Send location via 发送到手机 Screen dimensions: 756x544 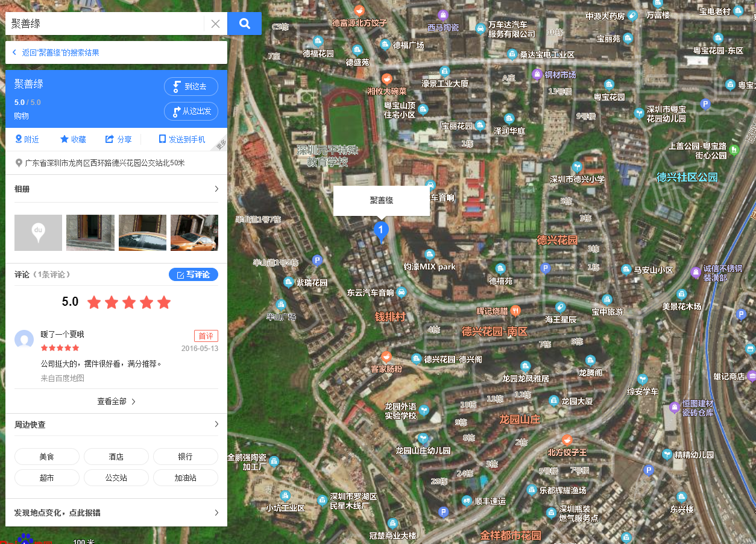[181, 139]
